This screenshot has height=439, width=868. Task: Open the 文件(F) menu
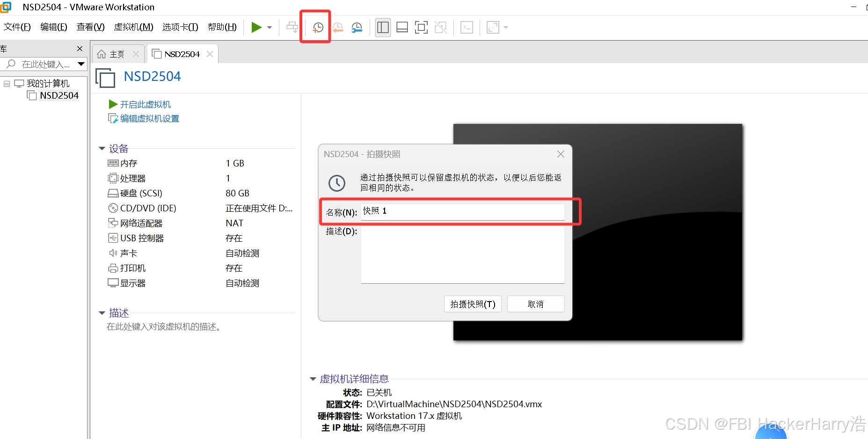(x=17, y=27)
